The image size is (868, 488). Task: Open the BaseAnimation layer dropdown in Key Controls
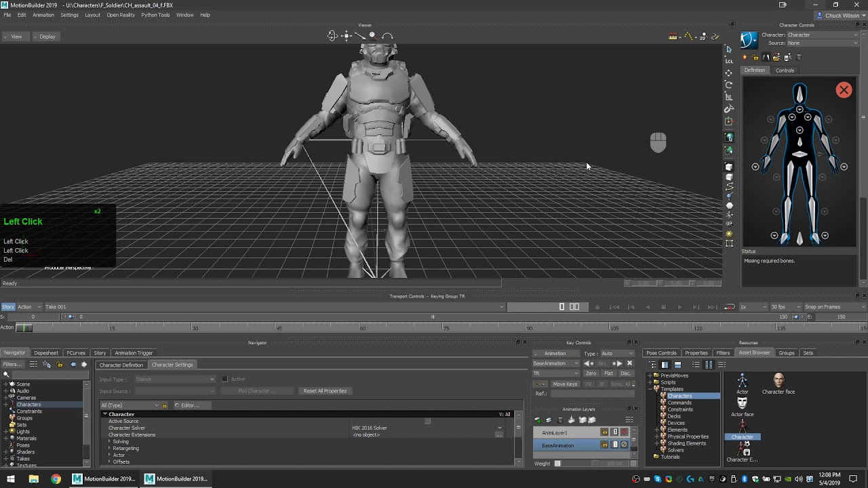[556, 363]
